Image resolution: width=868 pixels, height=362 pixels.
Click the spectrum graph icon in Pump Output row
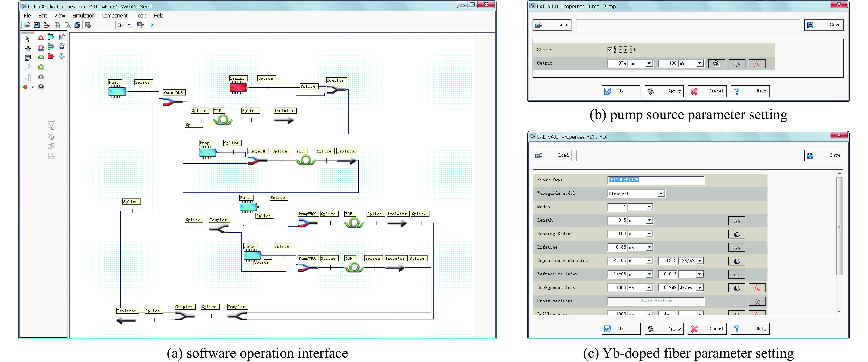757,64
